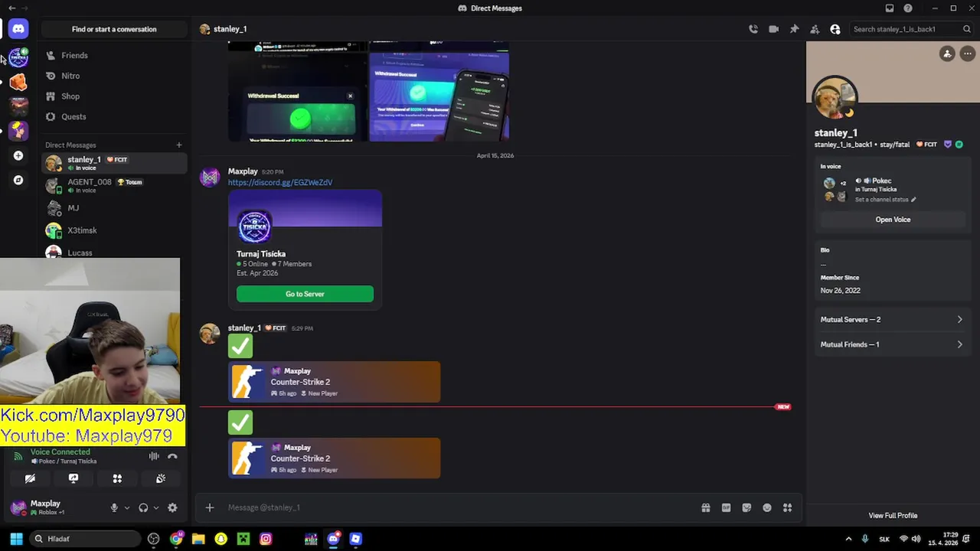The image size is (980, 551).
Task: Add friends to DM icon
Action: click(x=815, y=29)
